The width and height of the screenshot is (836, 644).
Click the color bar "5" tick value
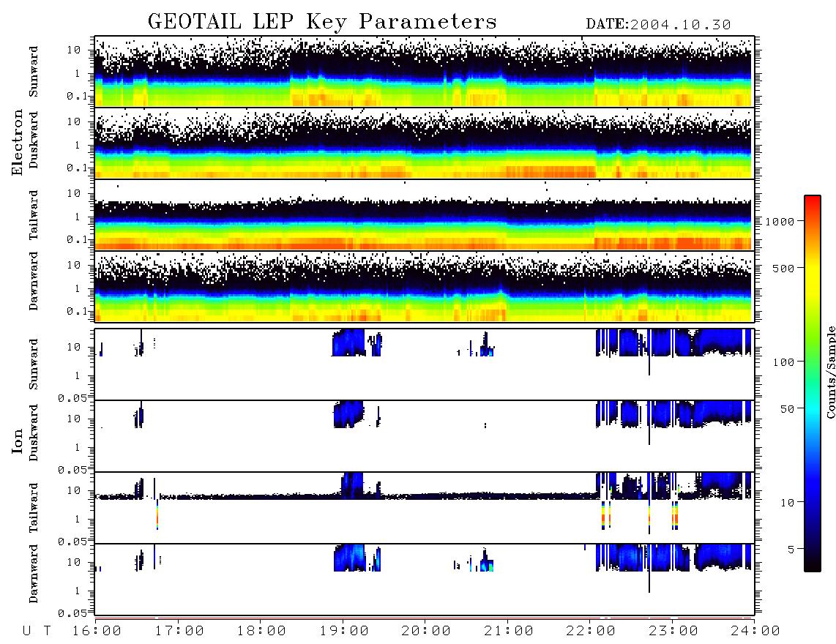tap(791, 549)
